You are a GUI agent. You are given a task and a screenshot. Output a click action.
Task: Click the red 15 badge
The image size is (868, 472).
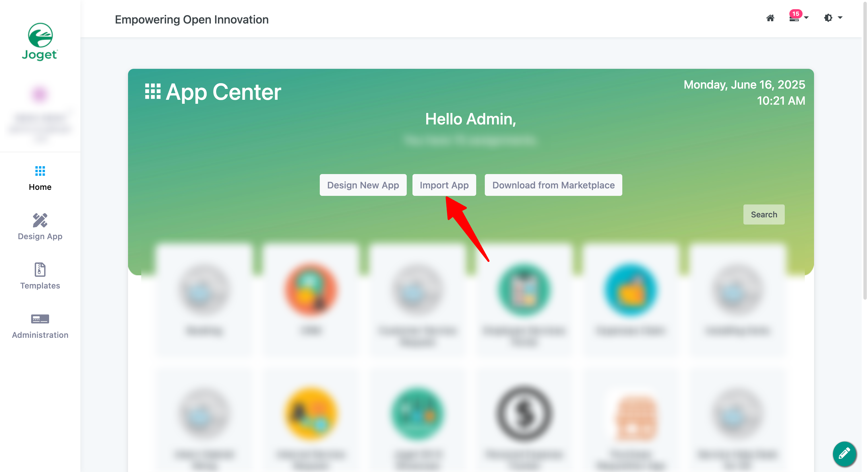pyautogui.click(x=796, y=14)
